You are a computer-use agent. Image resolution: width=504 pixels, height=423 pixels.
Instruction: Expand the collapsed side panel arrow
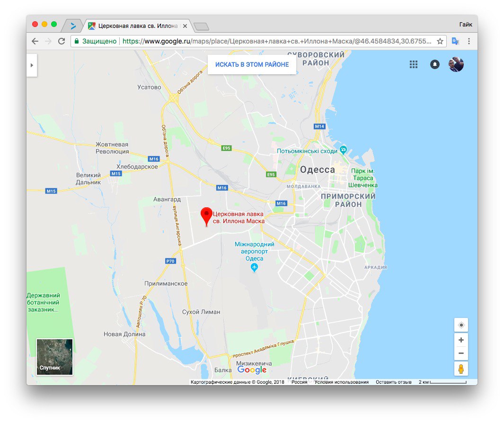tap(32, 65)
